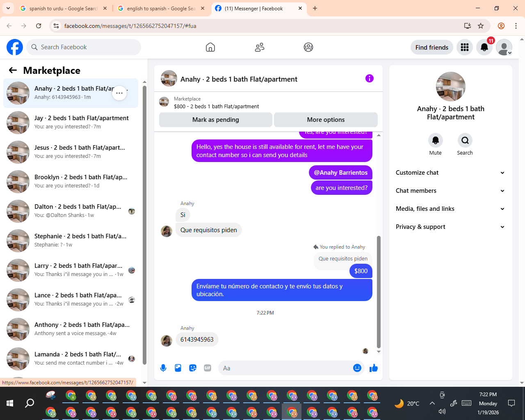Choose a sticker with the sticker icon
Screen dimensions: 525x420
pos(193,368)
